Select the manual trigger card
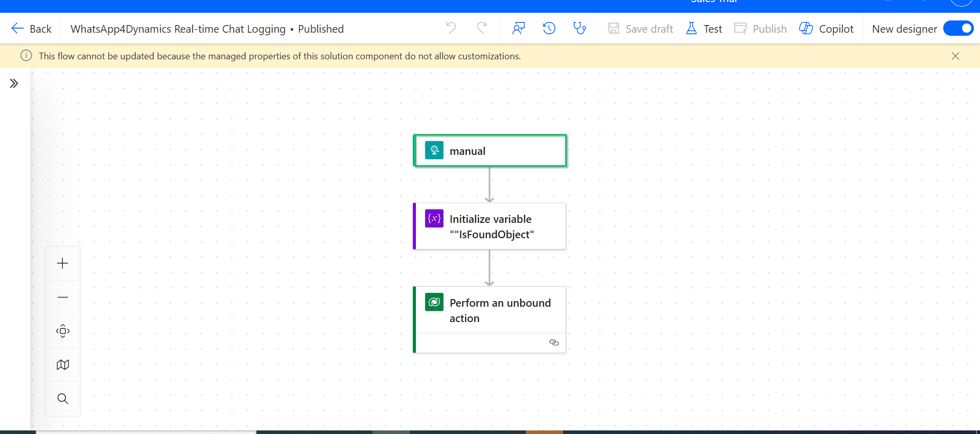This screenshot has width=980, height=434. pyautogui.click(x=489, y=151)
